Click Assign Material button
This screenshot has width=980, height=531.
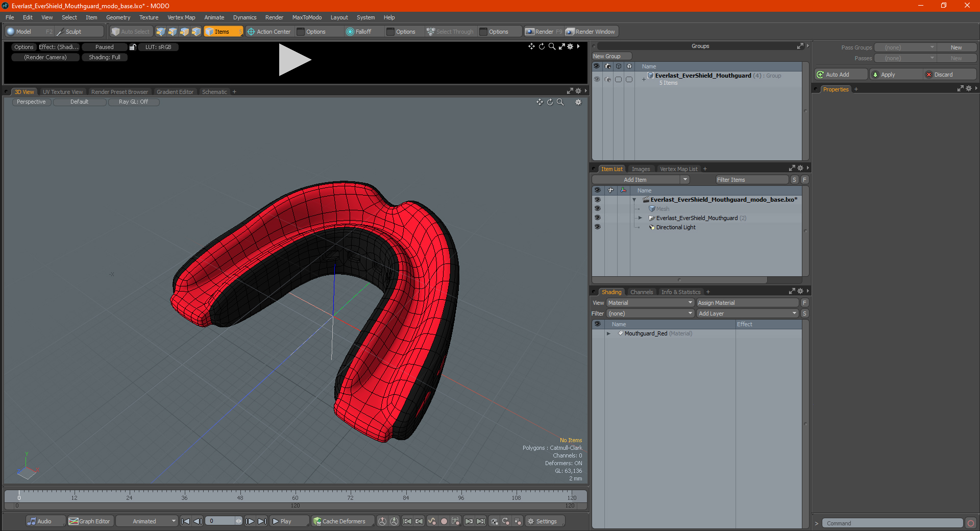748,303
